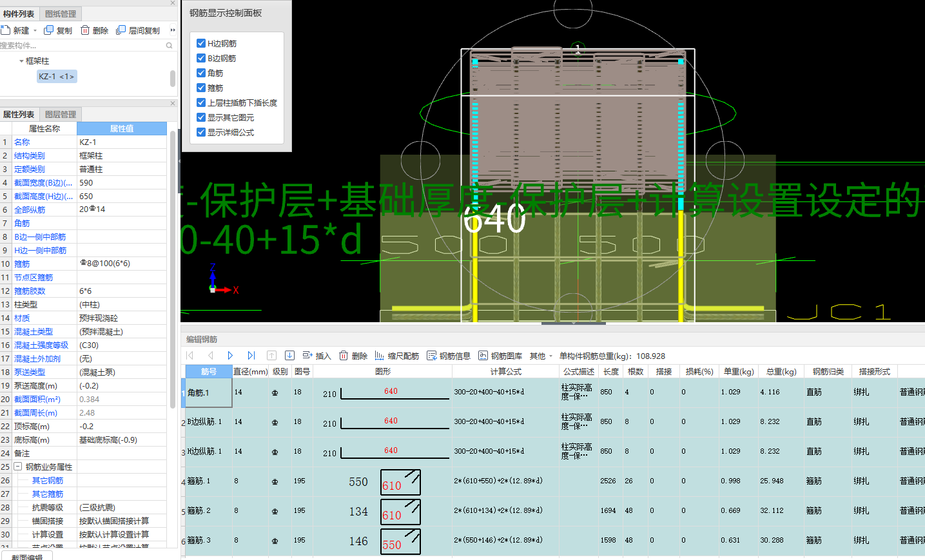The width and height of the screenshot is (925, 560).
Task: Collapse 钢筋业务属性 group
Action: click(18, 467)
